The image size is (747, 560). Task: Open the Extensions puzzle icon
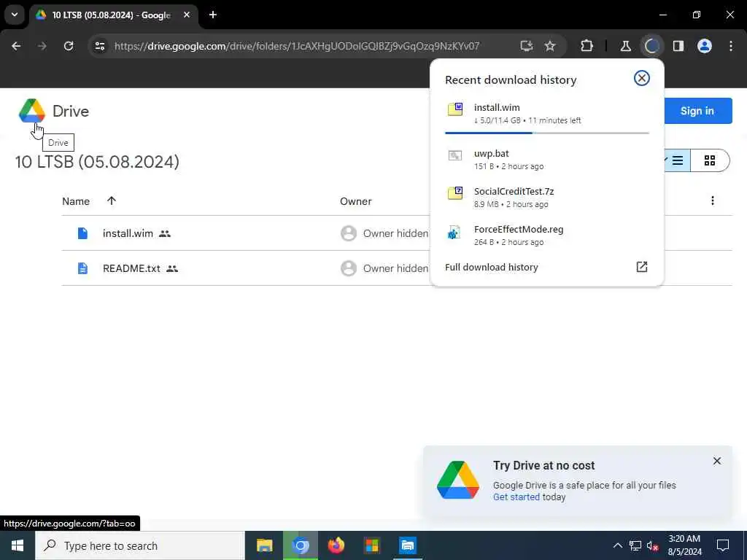587,46
